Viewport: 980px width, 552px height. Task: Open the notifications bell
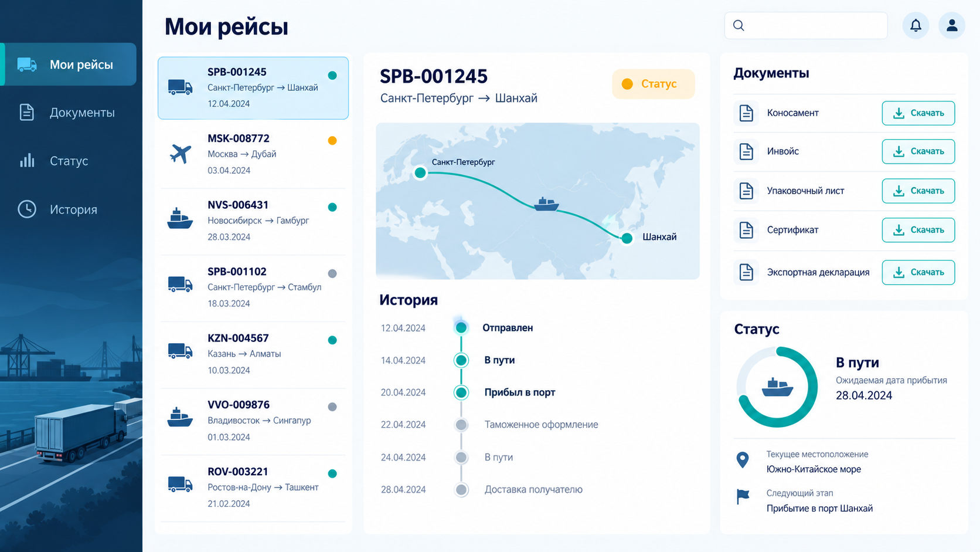(916, 26)
